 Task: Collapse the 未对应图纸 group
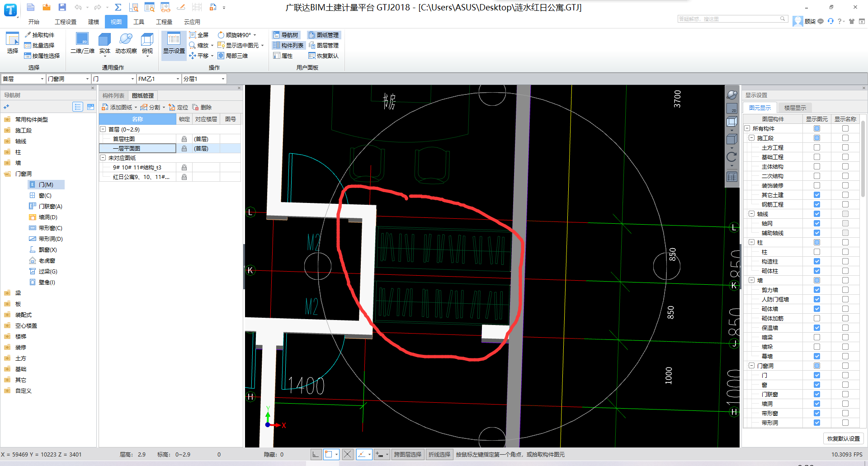[103, 158]
